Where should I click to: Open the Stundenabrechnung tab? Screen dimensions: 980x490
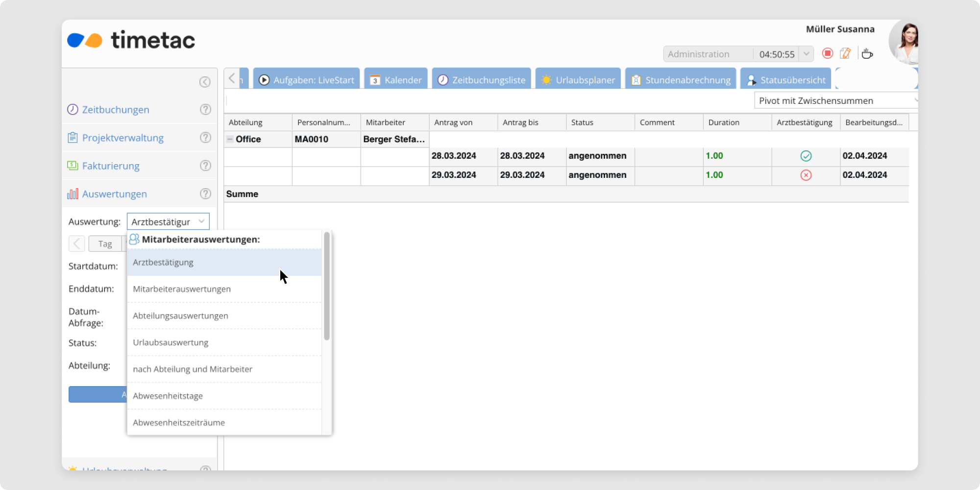coord(681,80)
